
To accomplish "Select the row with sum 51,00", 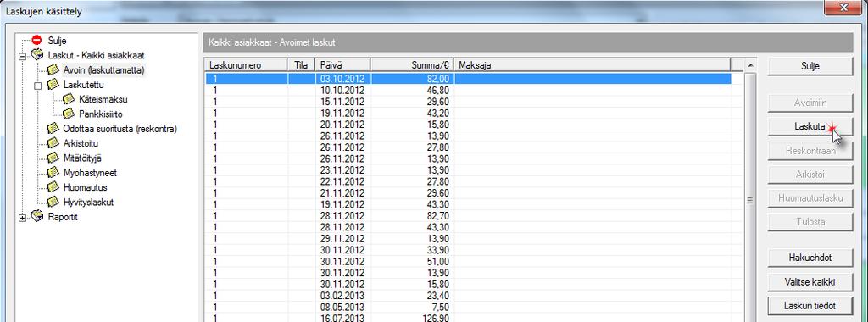I will point(468,262).
